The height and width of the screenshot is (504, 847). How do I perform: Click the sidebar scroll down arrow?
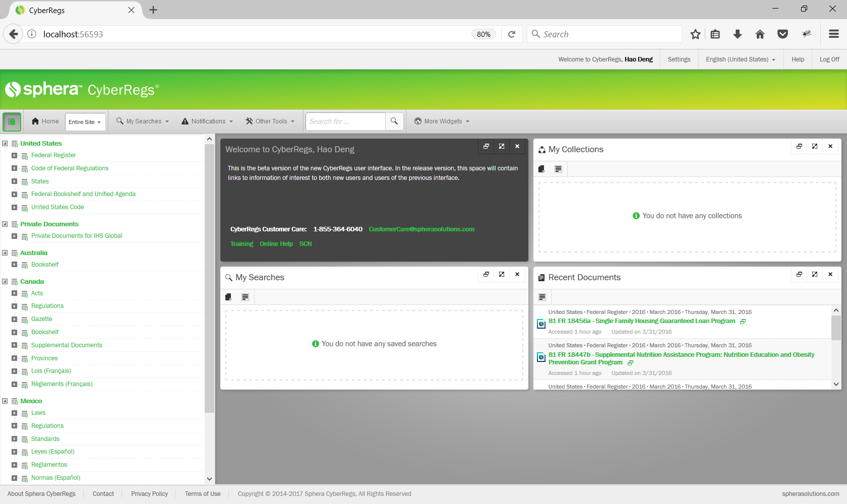click(x=209, y=479)
